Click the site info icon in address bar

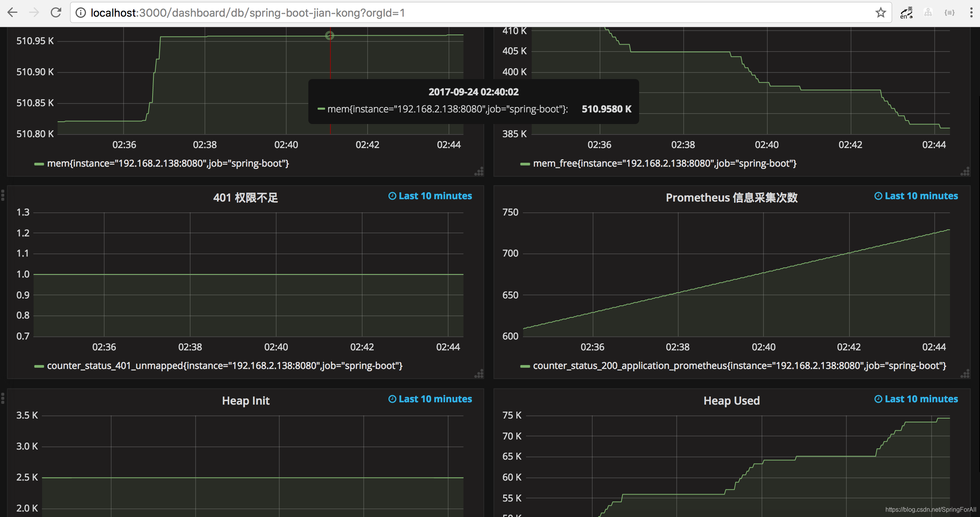[x=81, y=13]
